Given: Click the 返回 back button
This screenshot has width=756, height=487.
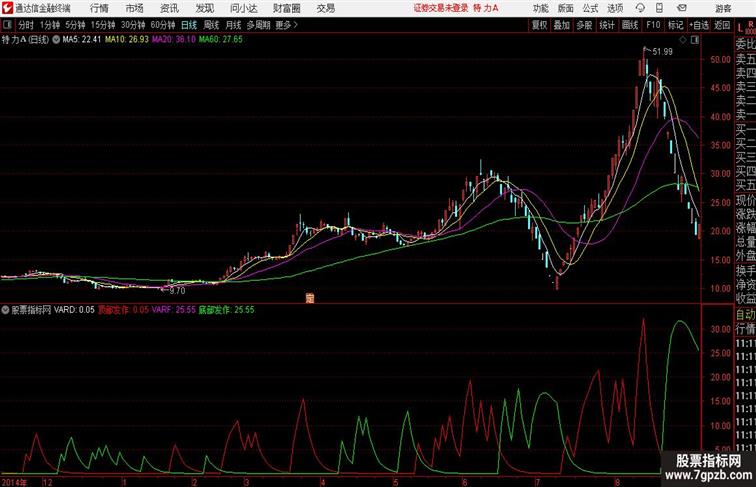Looking at the screenshot, I should (x=722, y=25).
